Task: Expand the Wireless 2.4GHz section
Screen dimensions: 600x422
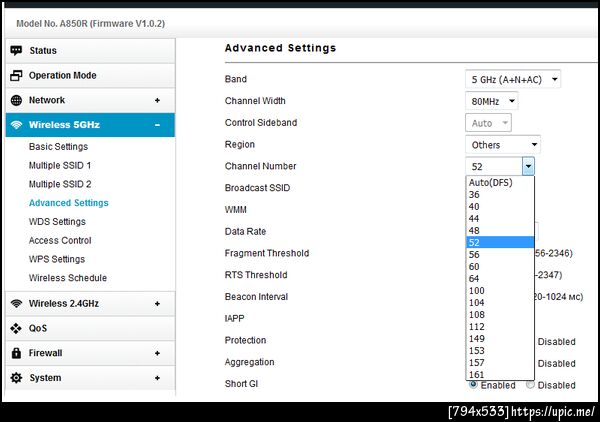Action: point(157,304)
